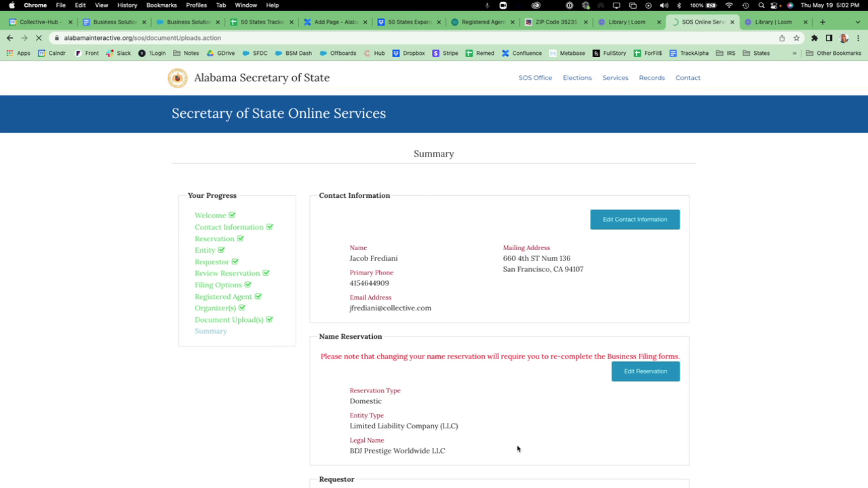This screenshot has width=868, height=488.
Task: Open the Confluence bookmark
Action: [x=521, y=53]
